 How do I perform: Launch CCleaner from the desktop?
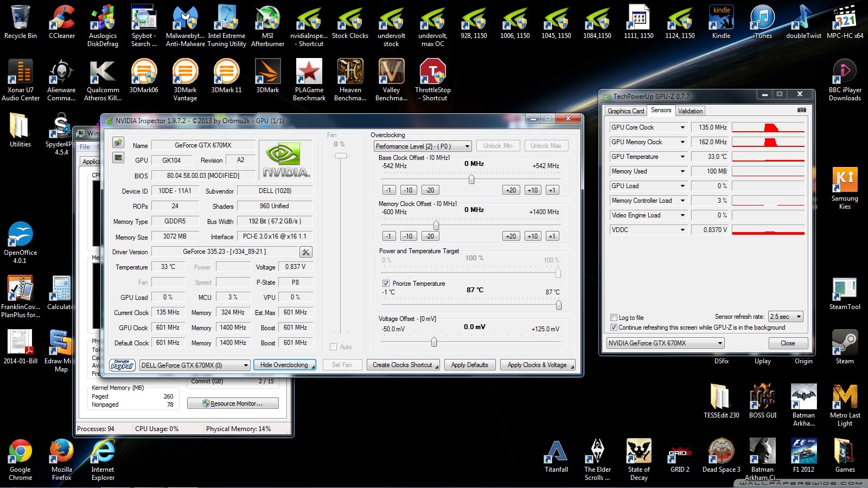tap(62, 23)
